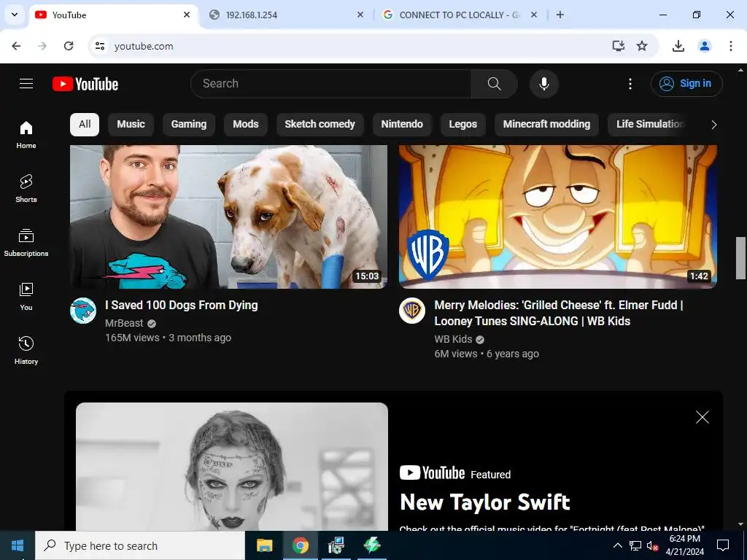Screen dimensions: 747x560
Task: Open Chrome three-dot menu
Action: [731, 46]
